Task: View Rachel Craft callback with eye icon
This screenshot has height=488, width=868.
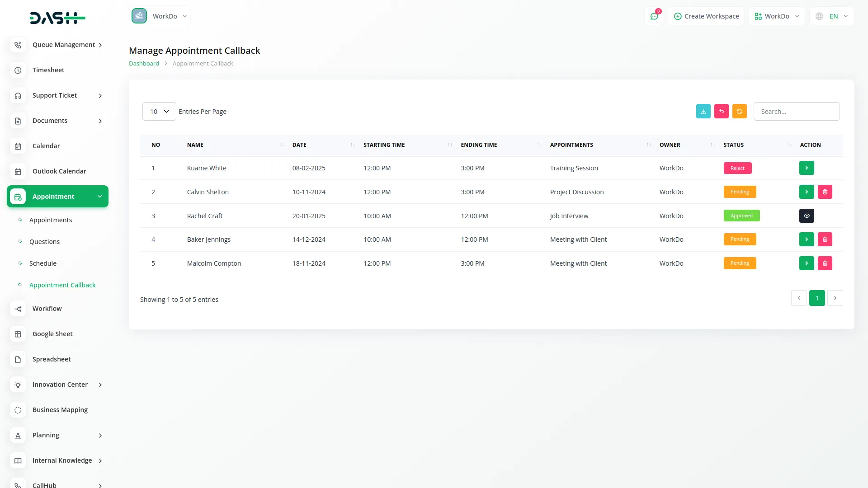Action: 806,216
